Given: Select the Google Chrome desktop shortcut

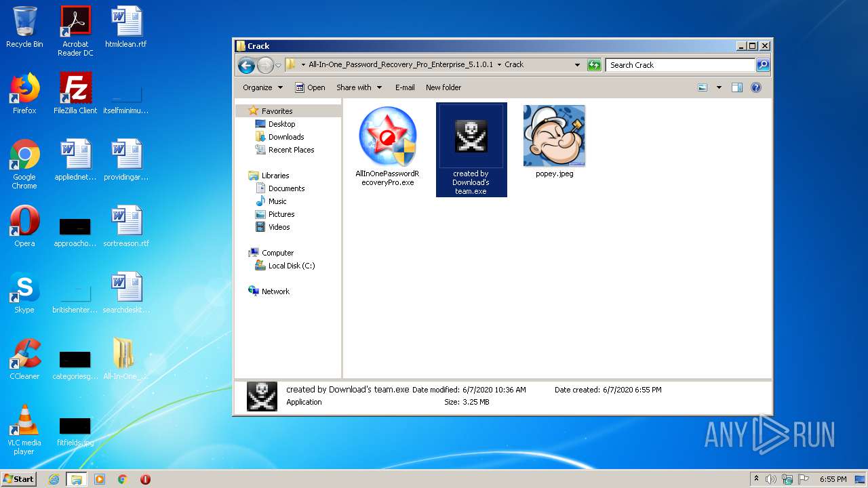Looking at the screenshot, I should (24, 164).
